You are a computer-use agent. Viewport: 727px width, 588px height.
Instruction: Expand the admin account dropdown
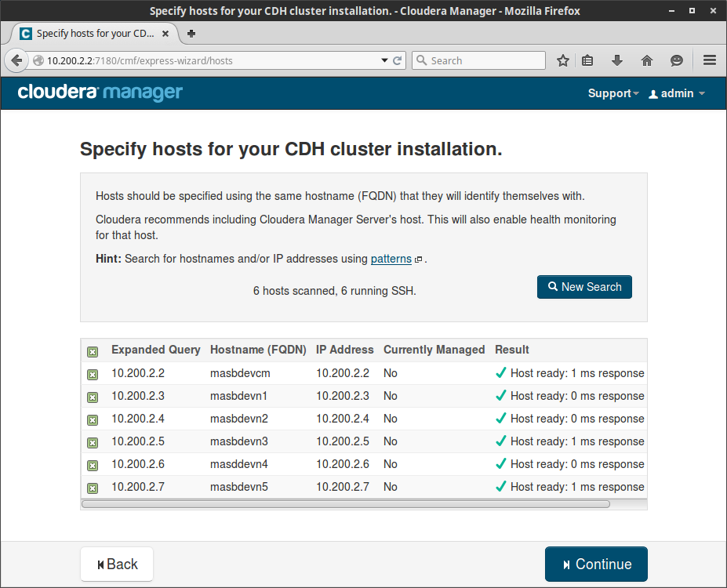678,93
